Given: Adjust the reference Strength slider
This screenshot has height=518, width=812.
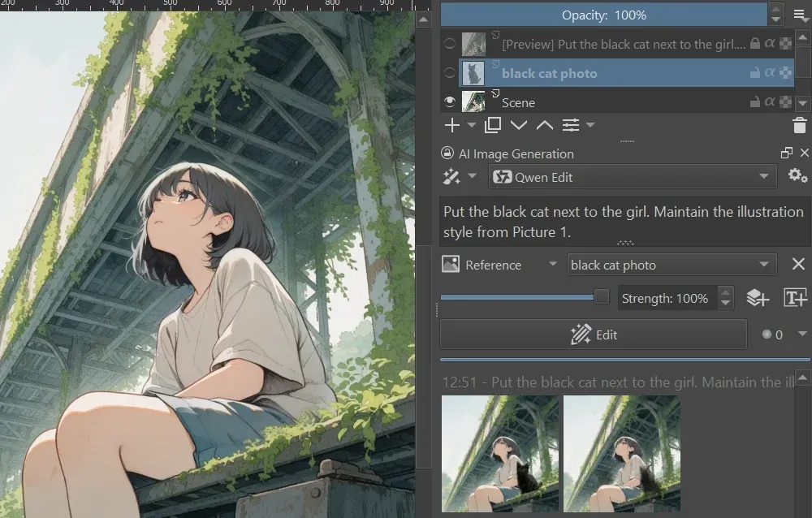Looking at the screenshot, I should click(599, 296).
